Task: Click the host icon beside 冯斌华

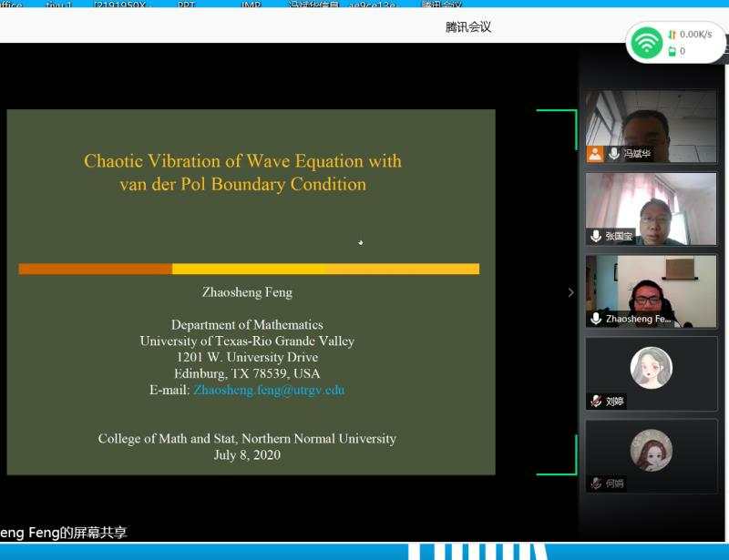Action: click(x=595, y=154)
